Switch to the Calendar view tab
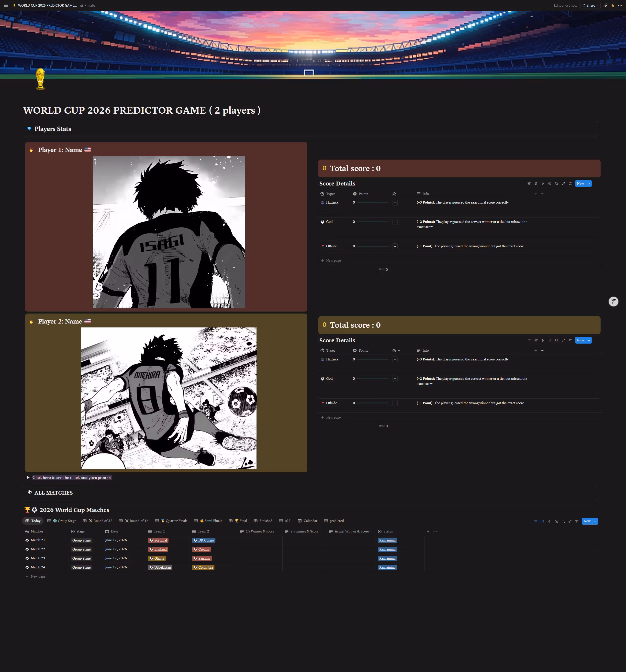This screenshot has height=672, width=626. click(308, 521)
